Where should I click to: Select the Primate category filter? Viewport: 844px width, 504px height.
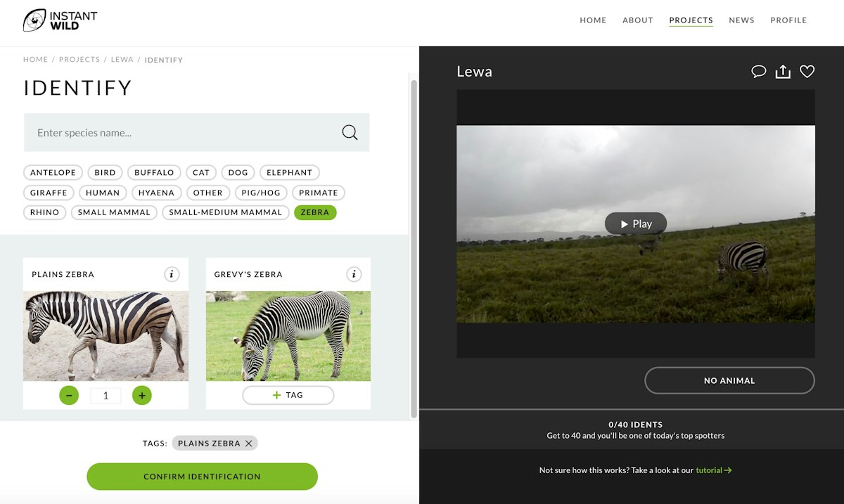tap(318, 193)
